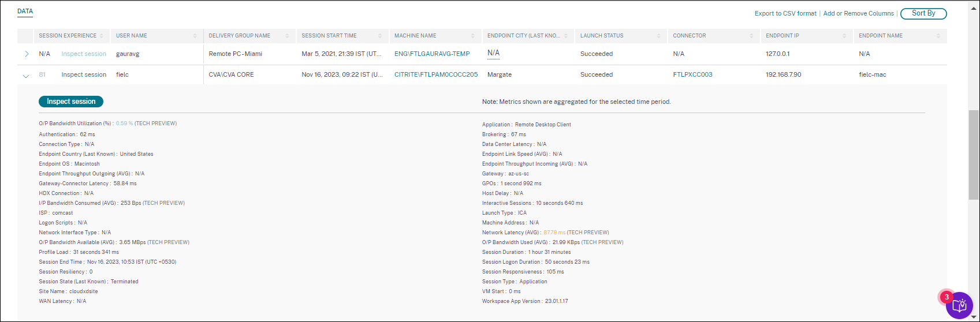
Task: Open the Sort By dropdown
Action: (x=923, y=13)
